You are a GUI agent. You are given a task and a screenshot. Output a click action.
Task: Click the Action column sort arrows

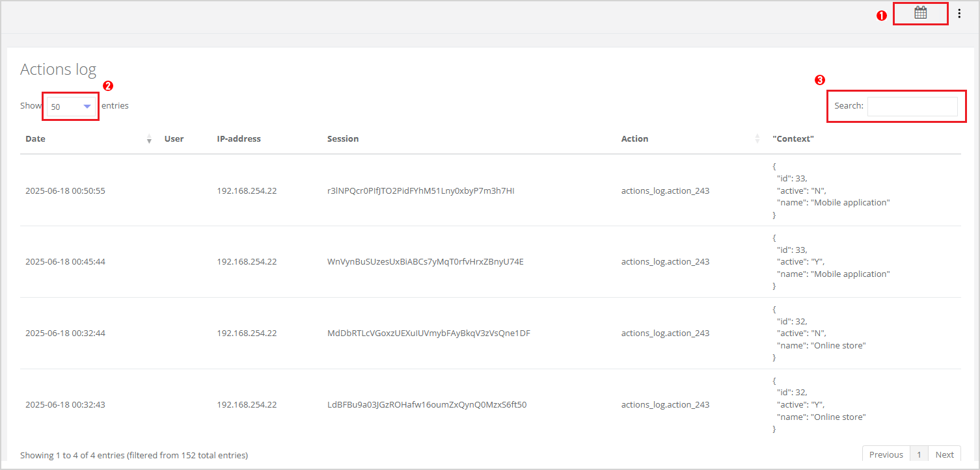757,139
